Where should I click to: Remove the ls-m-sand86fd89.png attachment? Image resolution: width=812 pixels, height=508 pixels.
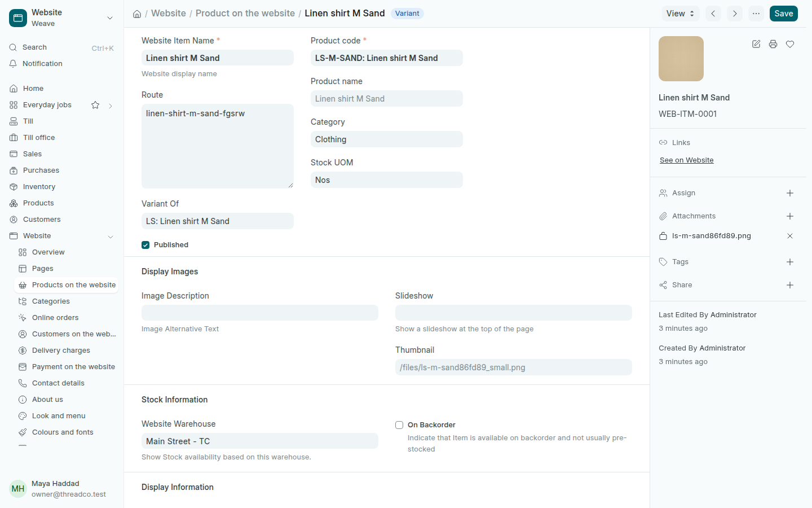pyautogui.click(x=790, y=236)
